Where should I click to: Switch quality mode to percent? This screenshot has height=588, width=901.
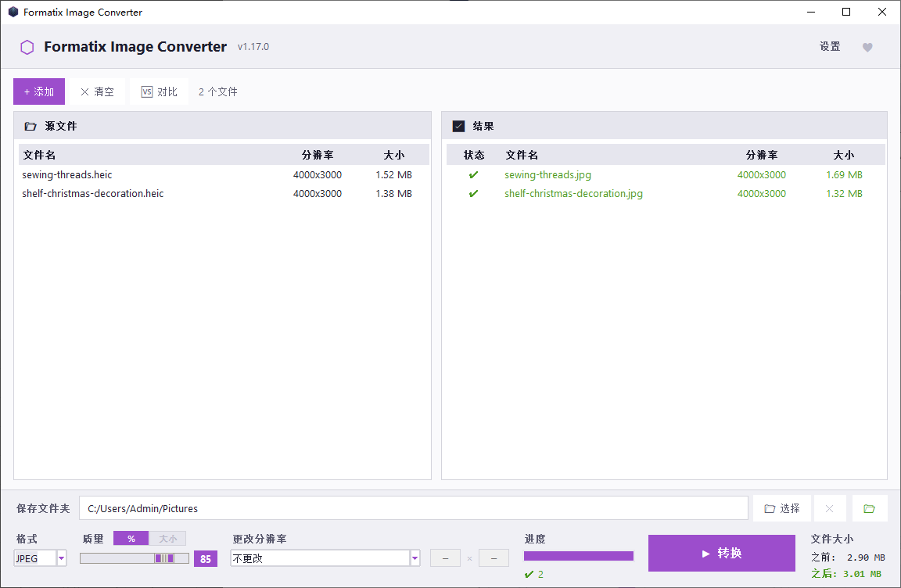coord(131,539)
